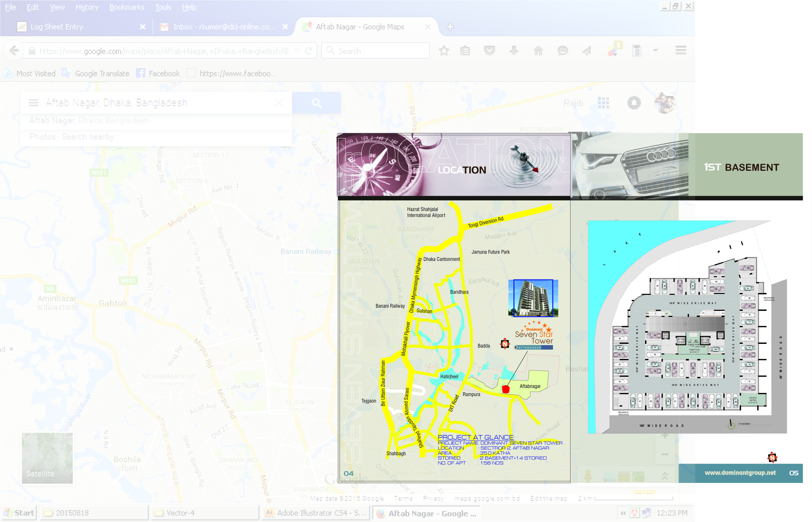The height and width of the screenshot is (522, 812).
Task: Open Google notifications bell
Action: pos(634,103)
